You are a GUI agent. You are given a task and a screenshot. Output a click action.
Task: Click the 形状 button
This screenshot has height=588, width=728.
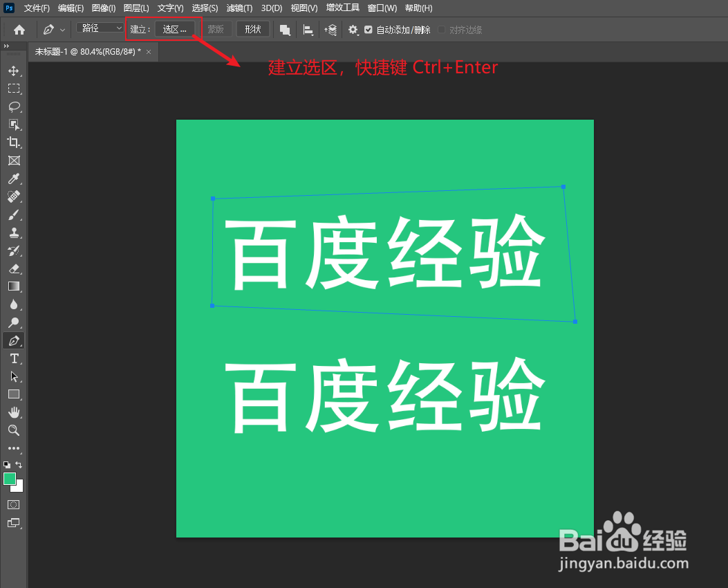point(252,29)
